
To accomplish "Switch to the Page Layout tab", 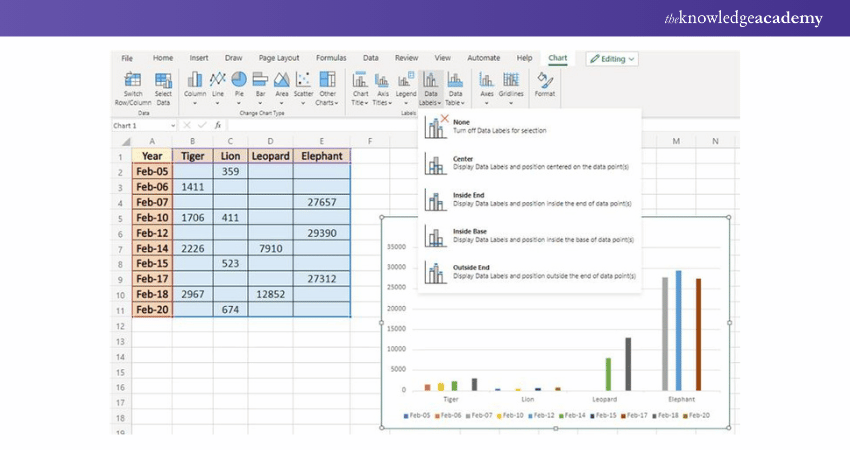I will 279,58.
